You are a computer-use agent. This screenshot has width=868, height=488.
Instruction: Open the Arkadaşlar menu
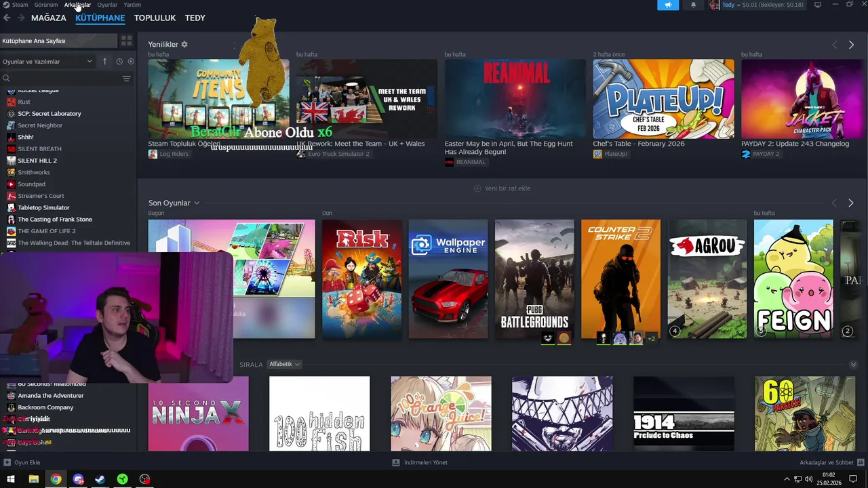[x=77, y=5]
